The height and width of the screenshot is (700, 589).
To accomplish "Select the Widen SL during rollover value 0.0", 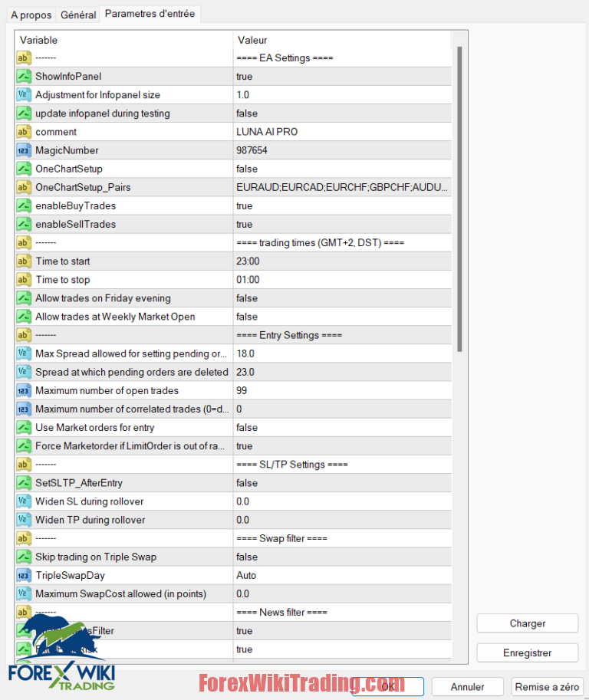I will (x=343, y=501).
